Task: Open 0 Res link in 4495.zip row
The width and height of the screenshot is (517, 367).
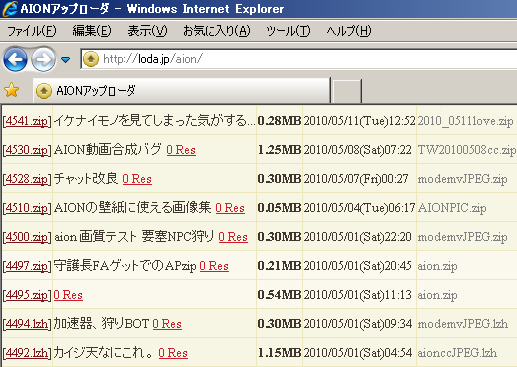Action: (x=68, y=295)
